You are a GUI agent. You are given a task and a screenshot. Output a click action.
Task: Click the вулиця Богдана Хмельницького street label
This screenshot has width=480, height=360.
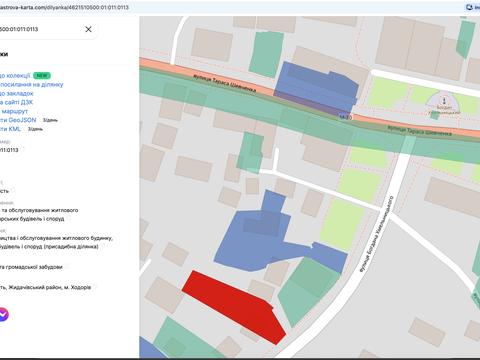pos(377,235)
